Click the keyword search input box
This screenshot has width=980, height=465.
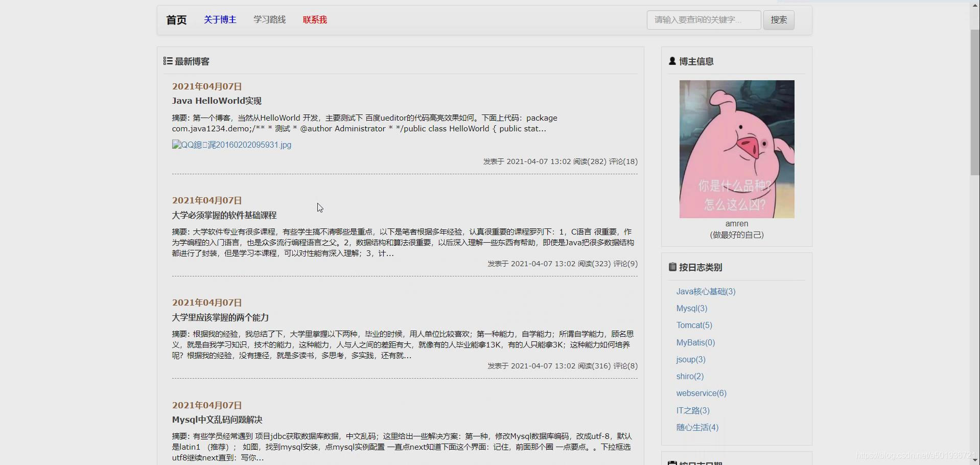click(x=703, y=20)
